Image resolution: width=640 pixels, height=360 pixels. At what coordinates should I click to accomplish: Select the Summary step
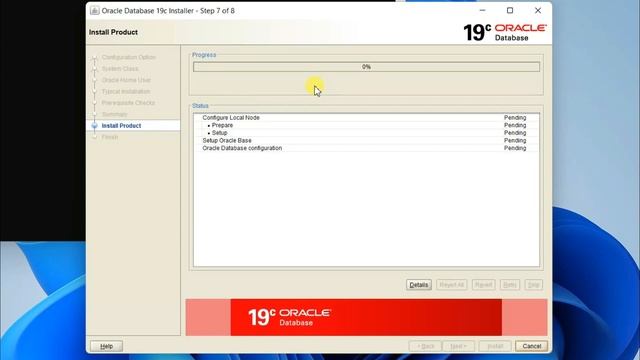click(x=114, y=114)
